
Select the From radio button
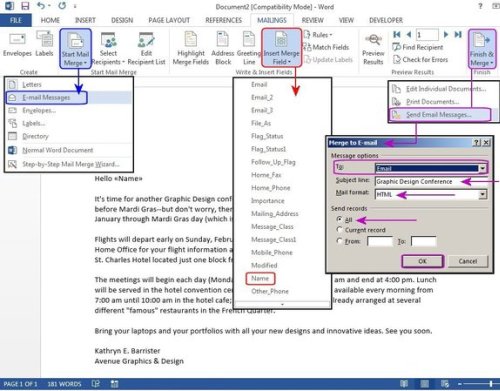339,240
